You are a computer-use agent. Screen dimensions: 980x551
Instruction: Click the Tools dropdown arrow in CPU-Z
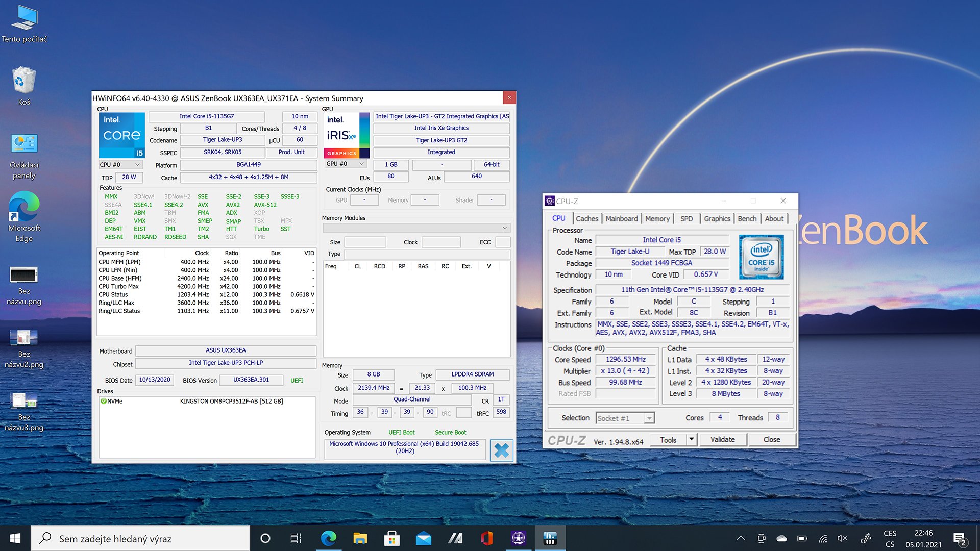(x=691, y=439)
